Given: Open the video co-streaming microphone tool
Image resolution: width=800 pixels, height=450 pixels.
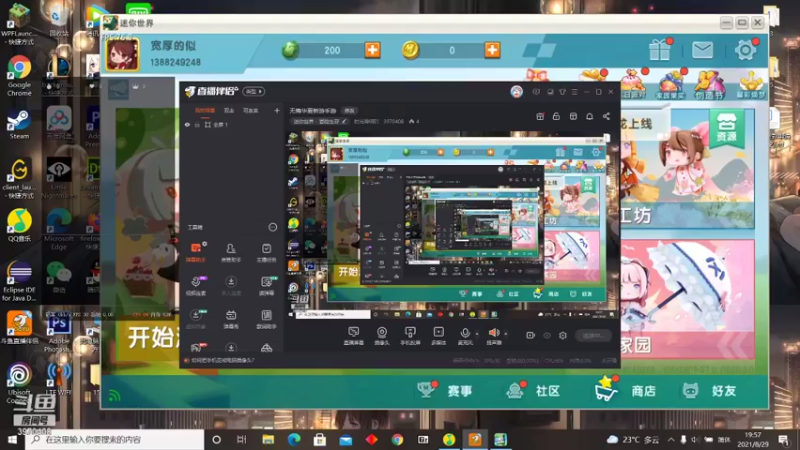Looking at the screenshot, I should 195,286.
